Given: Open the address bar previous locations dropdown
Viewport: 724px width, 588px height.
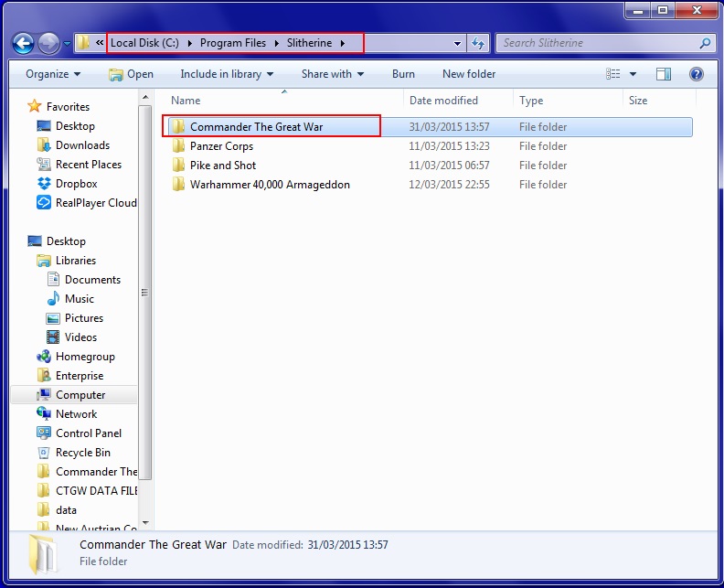Looking at the screenshot, I should pyautogui.click(x=457, y=43).
